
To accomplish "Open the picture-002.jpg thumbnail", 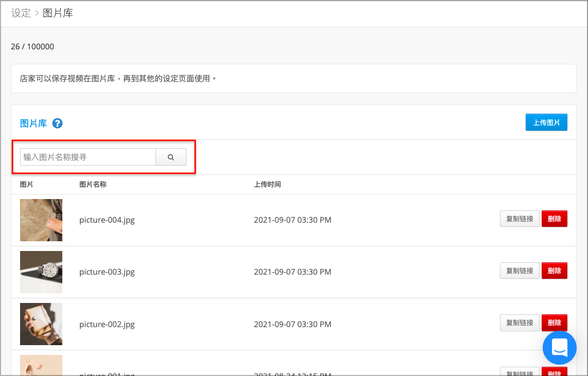I will pyautogui.click(x=41, y=324).
